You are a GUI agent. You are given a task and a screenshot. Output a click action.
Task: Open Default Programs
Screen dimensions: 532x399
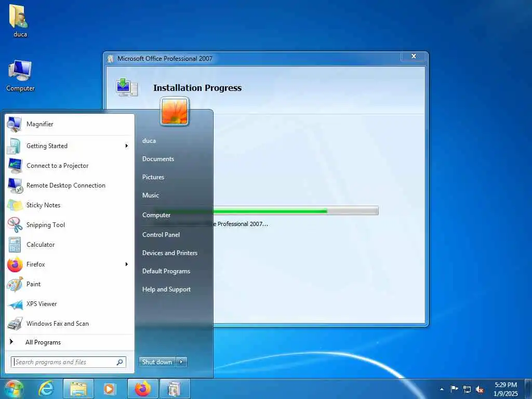tap(166, 271)
